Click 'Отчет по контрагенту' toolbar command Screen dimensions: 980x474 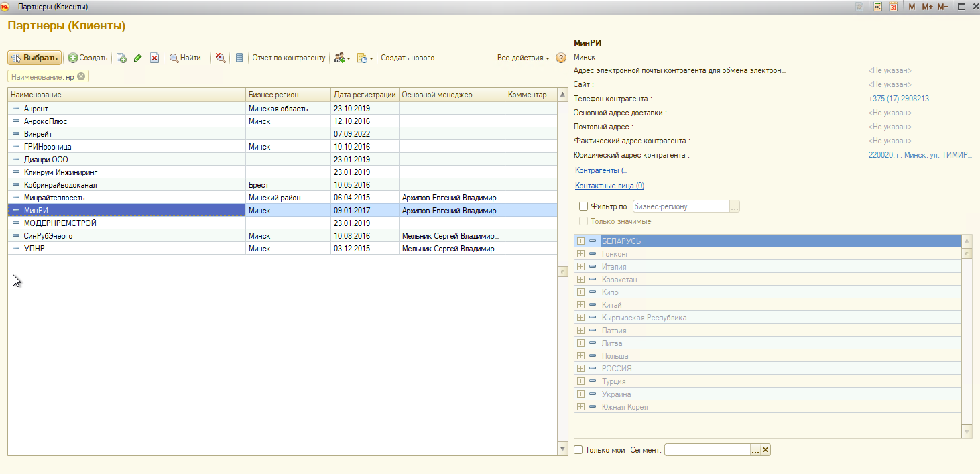coord(289,58)
